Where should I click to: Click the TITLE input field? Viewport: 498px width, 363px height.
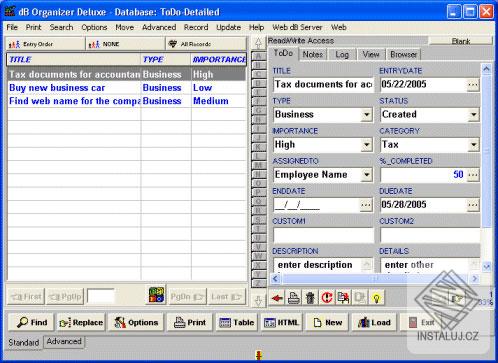point(323,85)
